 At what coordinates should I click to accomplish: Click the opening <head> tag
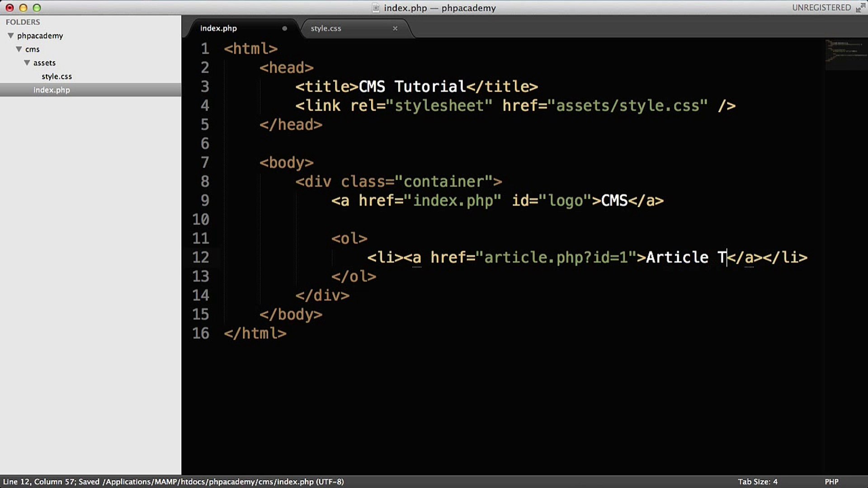[287, 67]
